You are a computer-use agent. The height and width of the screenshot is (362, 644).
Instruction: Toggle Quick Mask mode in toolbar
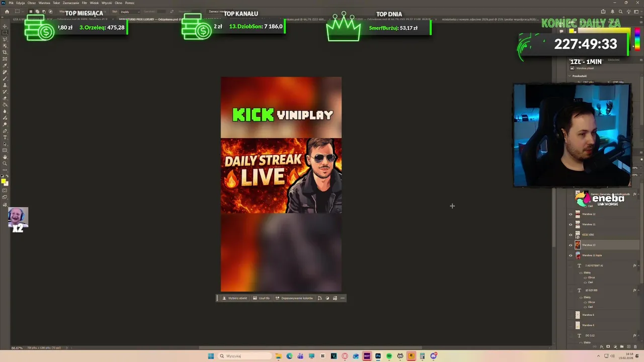pos(5,191)
